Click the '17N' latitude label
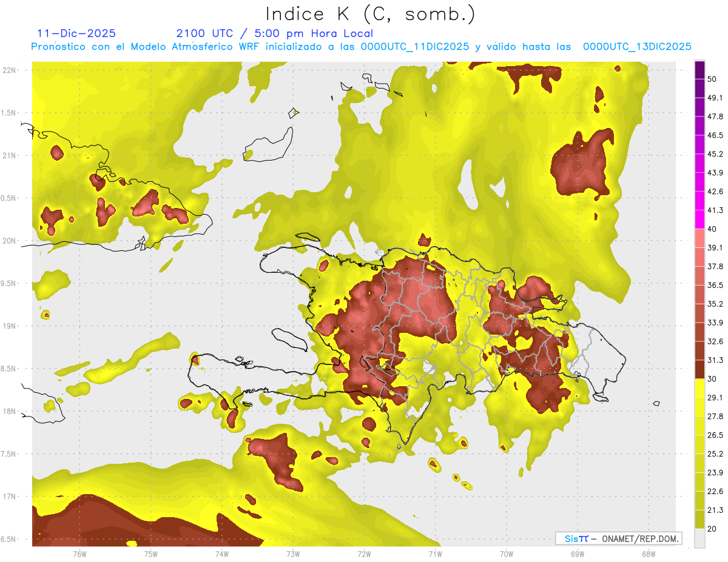Viewport: 728px width, 562px height. [x=10, y=497]
